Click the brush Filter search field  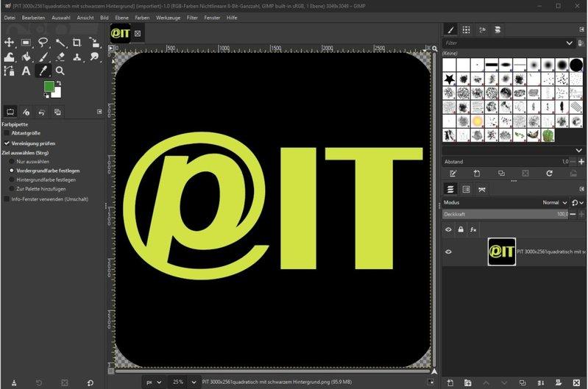pos(504,43)
